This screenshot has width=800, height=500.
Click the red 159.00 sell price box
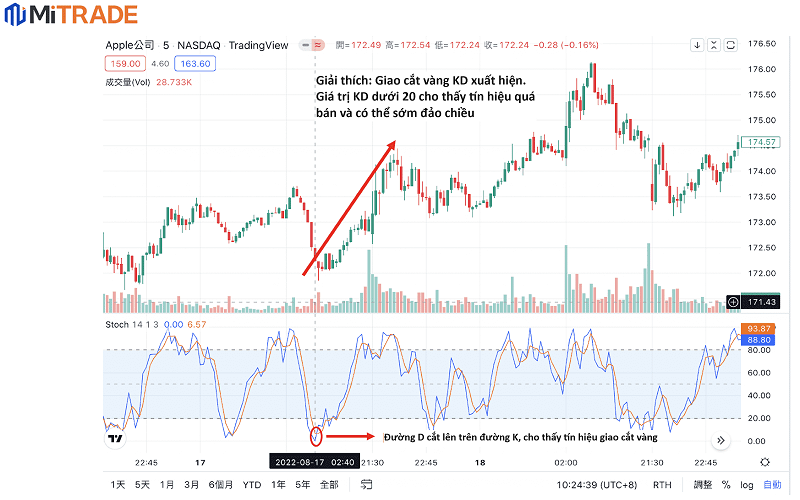(125, 64)
